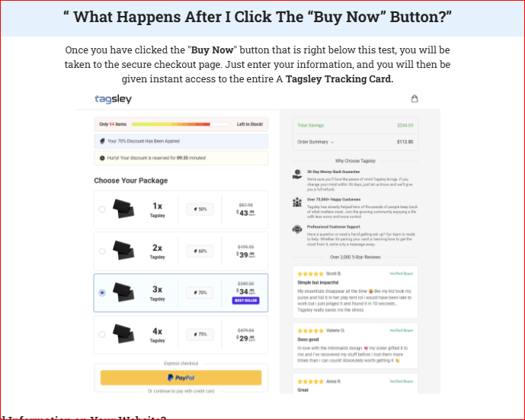Click the discount tag icon
This screenshot has height=420, width=525.
point(102,141)
